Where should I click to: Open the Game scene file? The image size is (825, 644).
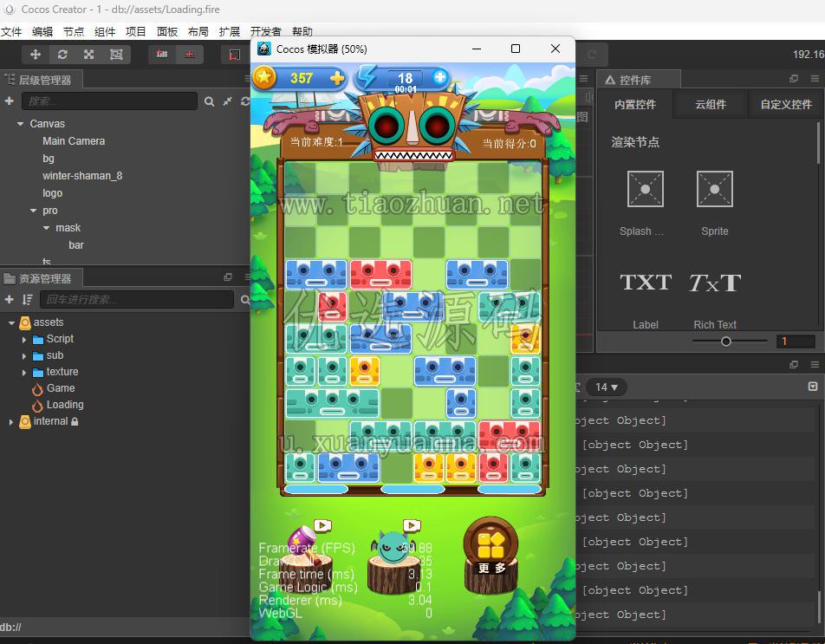[61, 388]
